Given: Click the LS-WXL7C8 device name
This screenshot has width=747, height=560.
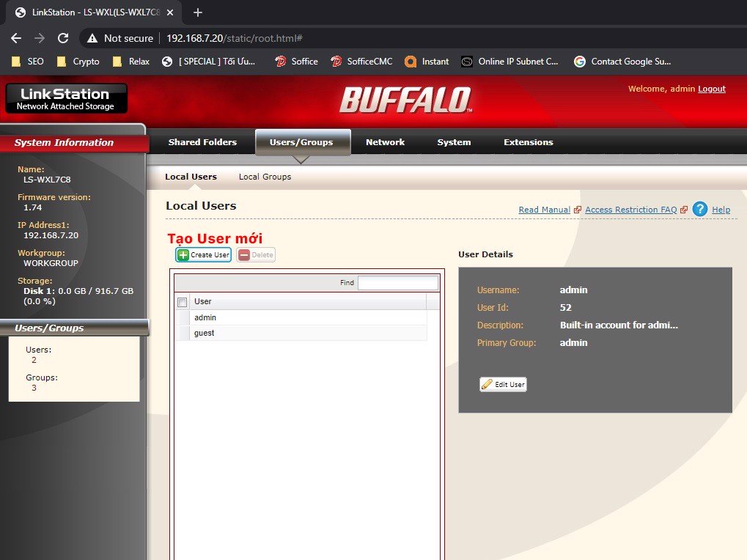Looking at the screenshot, I should [x=47, y=180].
